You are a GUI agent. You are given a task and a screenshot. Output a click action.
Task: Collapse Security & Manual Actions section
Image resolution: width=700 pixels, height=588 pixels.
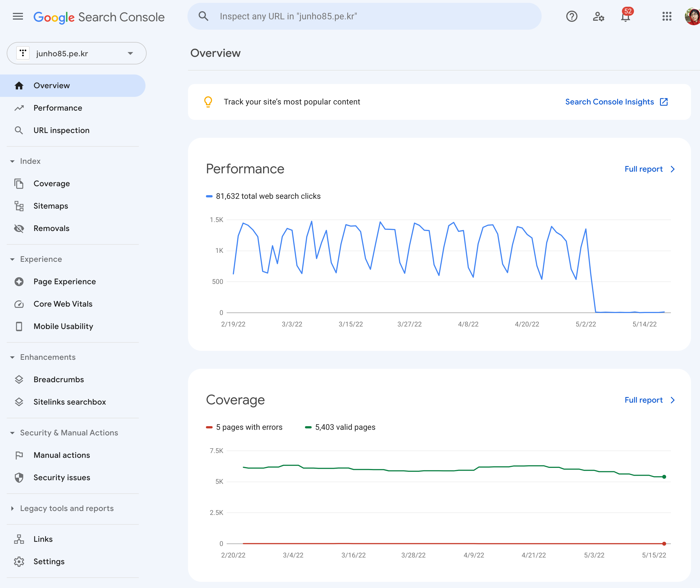(12, 433)
